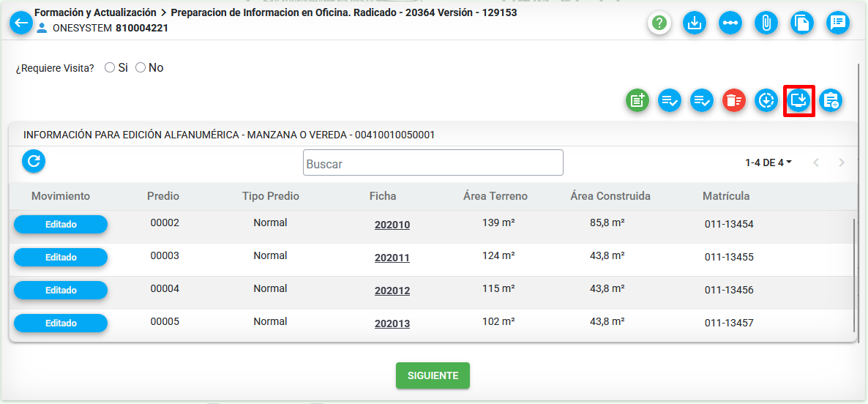Viewport: 868px width, 404px height.
Task: Click the green add record icon
Action: pos(637,101)
